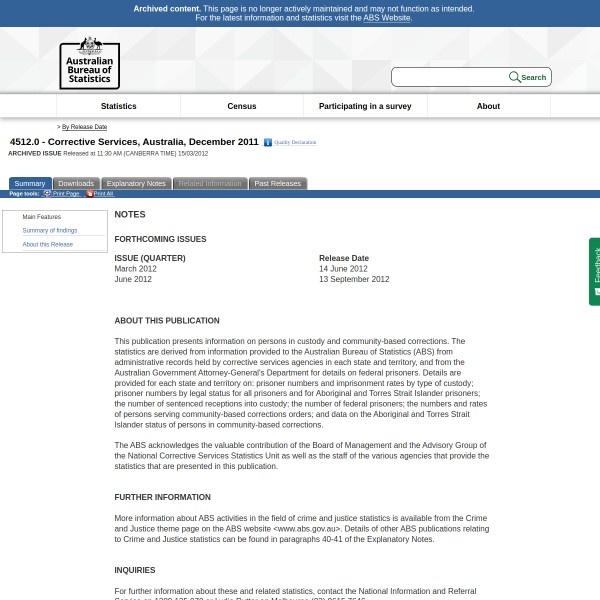Select the Past Releases tab
The width and height of the screenshot is (600, 600).
[x=277, y=184]
